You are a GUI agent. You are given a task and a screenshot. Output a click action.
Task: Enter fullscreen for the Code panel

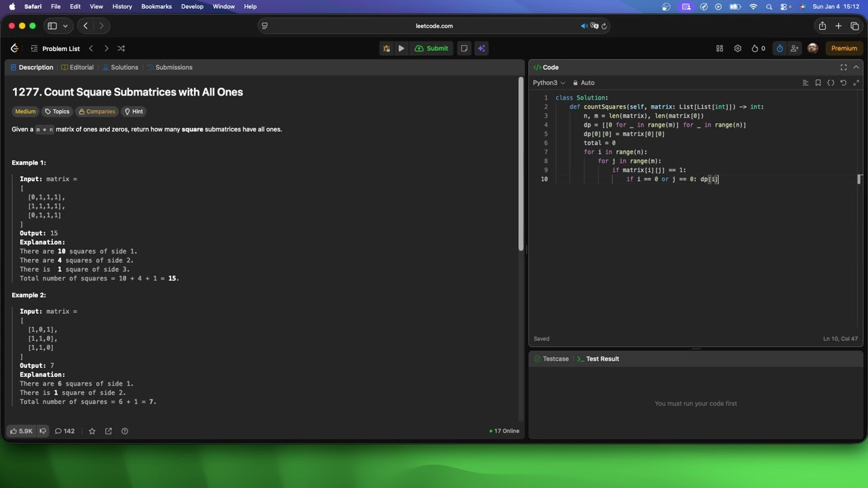(x=844, y=67)
